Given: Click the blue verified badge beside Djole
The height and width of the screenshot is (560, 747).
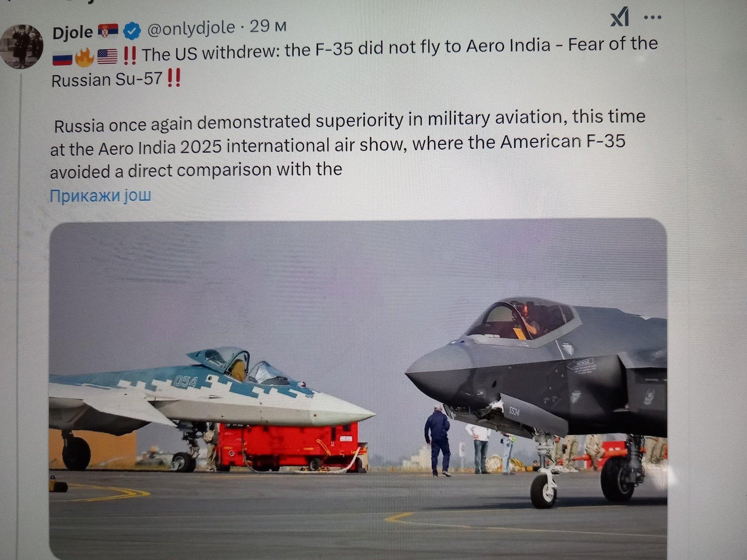Looking at the screenshot, I should (132, 31).
